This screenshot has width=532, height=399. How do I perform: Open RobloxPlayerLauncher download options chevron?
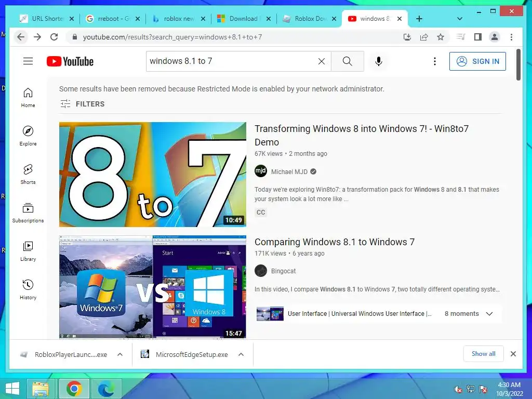[x=120, y=354]
